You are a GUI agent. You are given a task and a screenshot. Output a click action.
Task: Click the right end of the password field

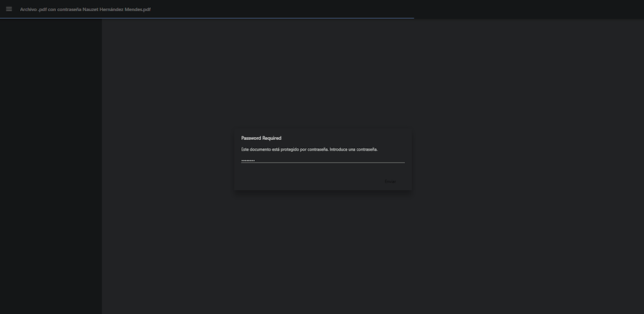click(400, 160)
